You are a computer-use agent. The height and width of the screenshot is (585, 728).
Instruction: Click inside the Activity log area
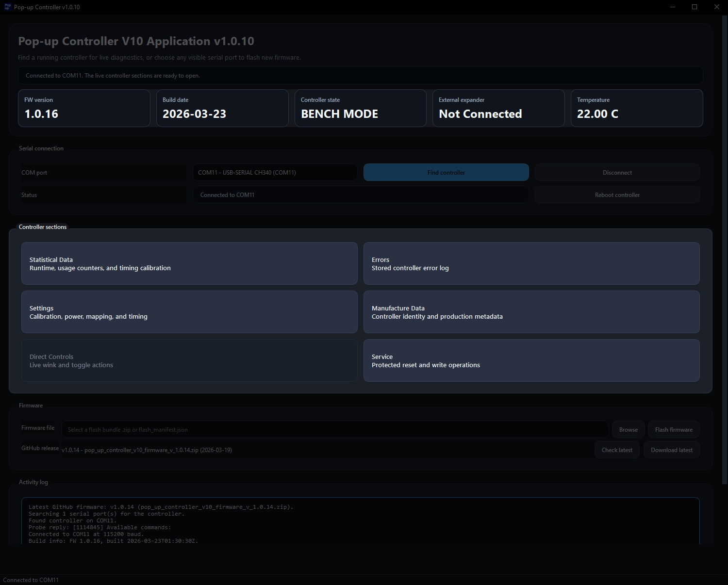point(359,521)
